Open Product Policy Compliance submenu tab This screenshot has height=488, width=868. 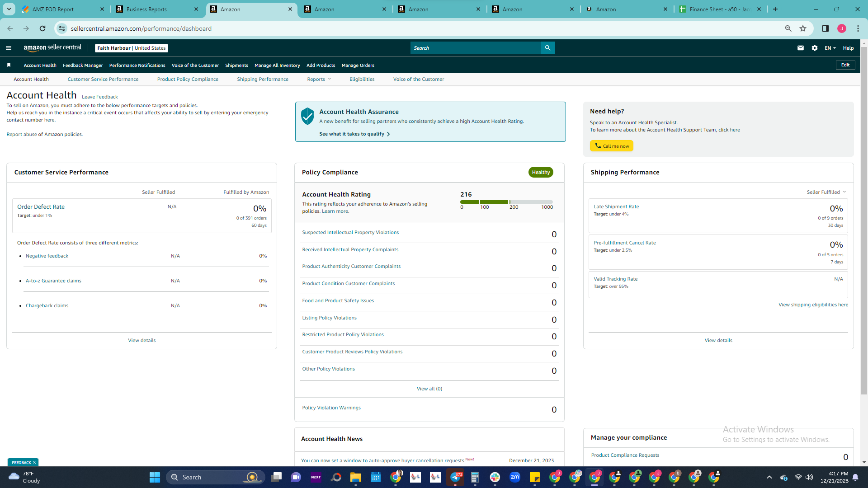[188, 79]
